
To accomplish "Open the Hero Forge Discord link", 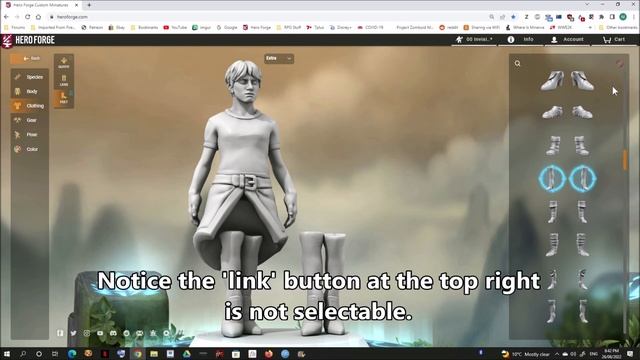I will pyautogui.click(x=113, y=333).
